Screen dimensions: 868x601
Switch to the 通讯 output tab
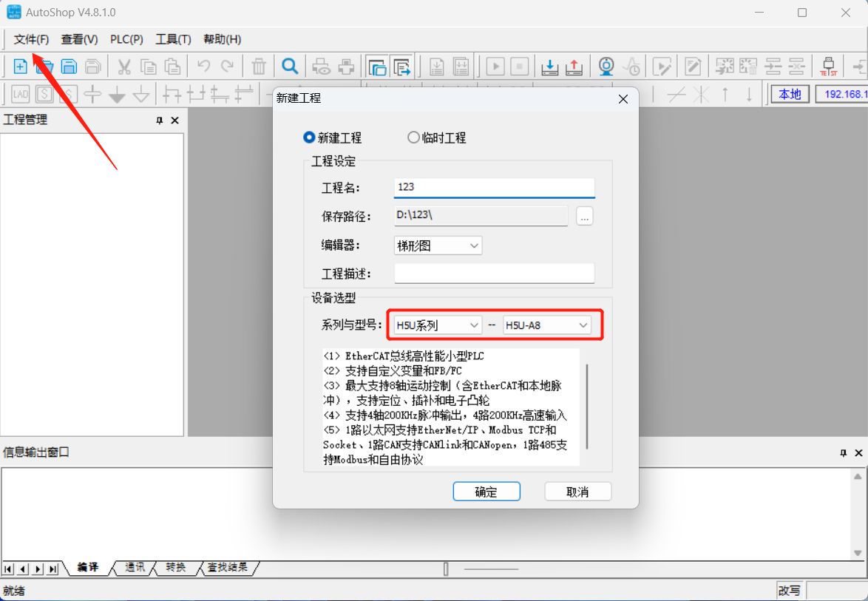point(135,568)
